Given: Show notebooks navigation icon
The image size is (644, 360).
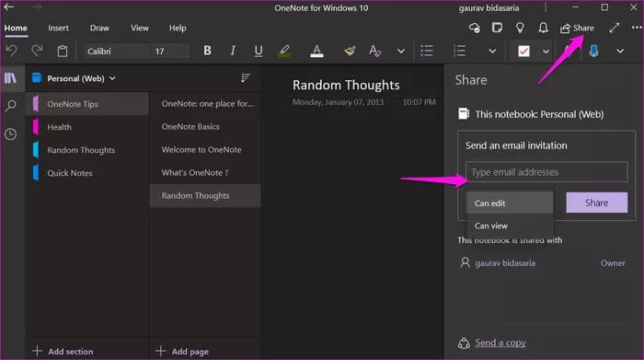Looking at the screenshot, I should tap(11, 78).
